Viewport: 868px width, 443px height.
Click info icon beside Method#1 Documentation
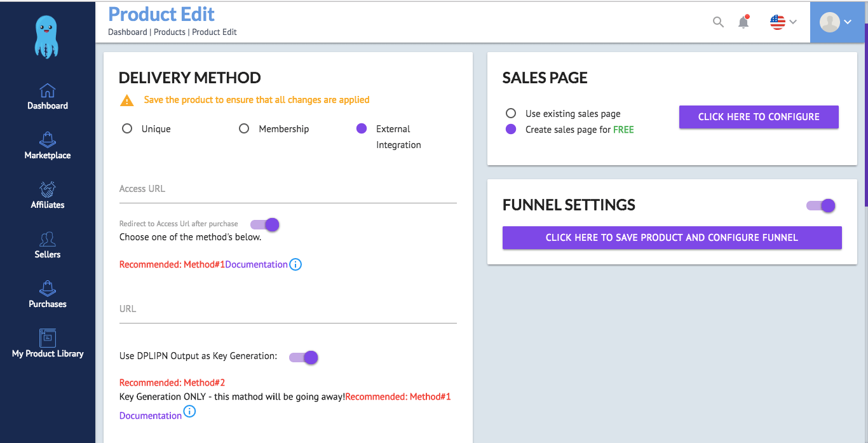tap(295, 264)
